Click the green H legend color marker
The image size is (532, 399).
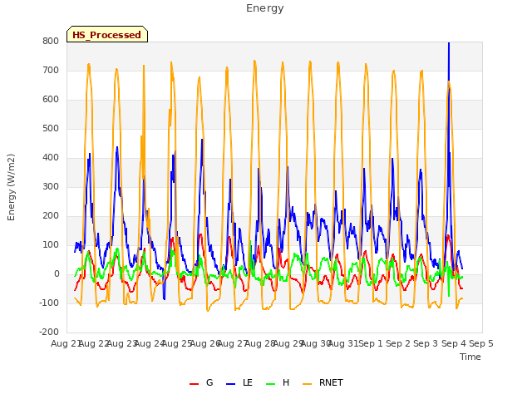271,384
